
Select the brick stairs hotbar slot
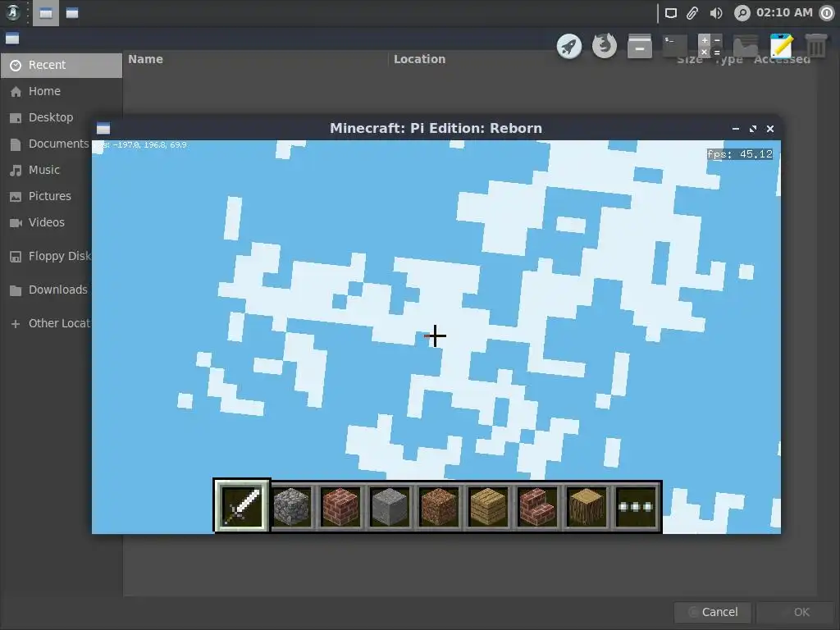pos(538,506)
